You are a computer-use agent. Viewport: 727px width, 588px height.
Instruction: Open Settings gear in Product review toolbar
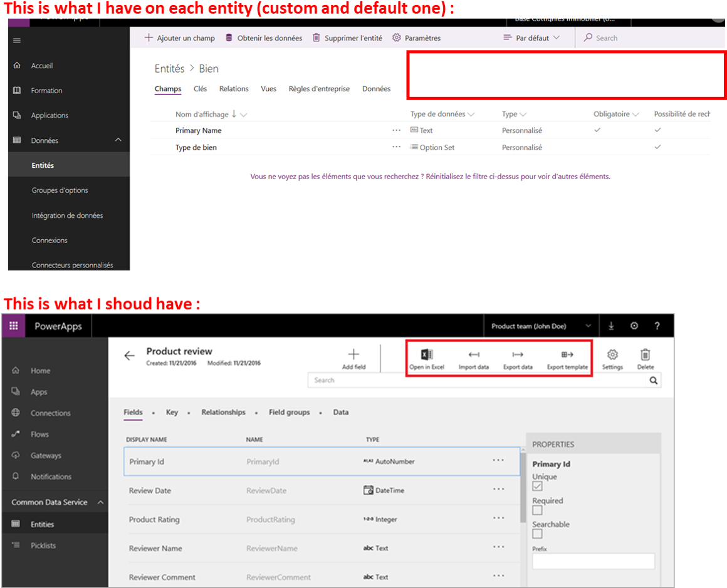tap(613, 355)
